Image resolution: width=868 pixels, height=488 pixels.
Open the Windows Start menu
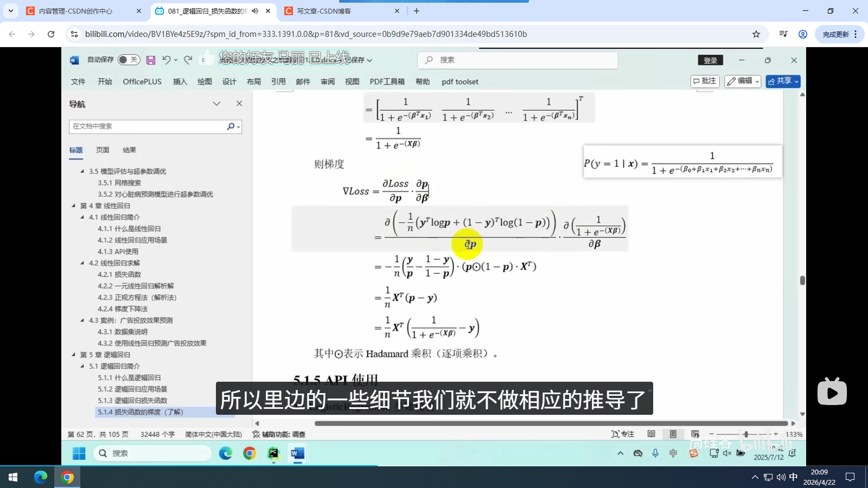click(x=13, y=477)
